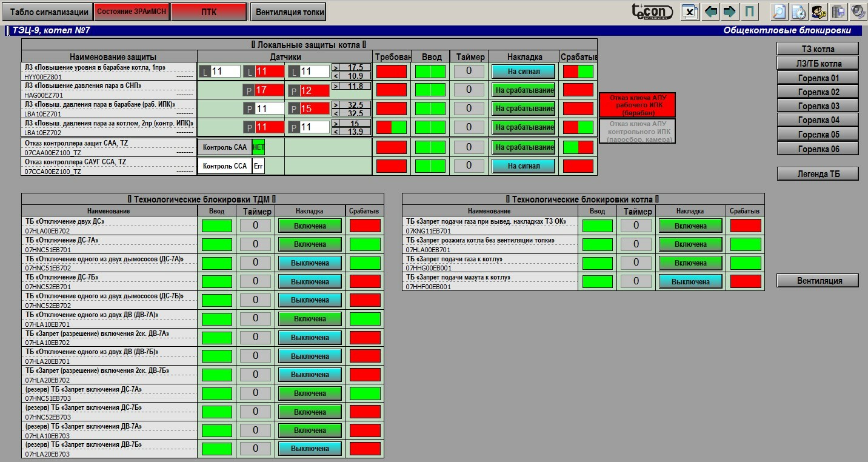This screenshot has height=462, width=868.
Task: Click green Ввод indicator for ТБ Отключение двух ДС
Action: click(217, 226)
